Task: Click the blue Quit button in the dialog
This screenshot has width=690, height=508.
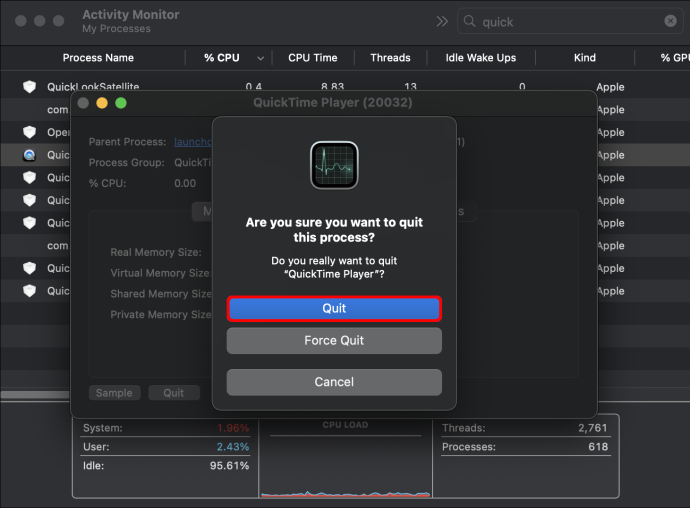Action: (334, 308)
